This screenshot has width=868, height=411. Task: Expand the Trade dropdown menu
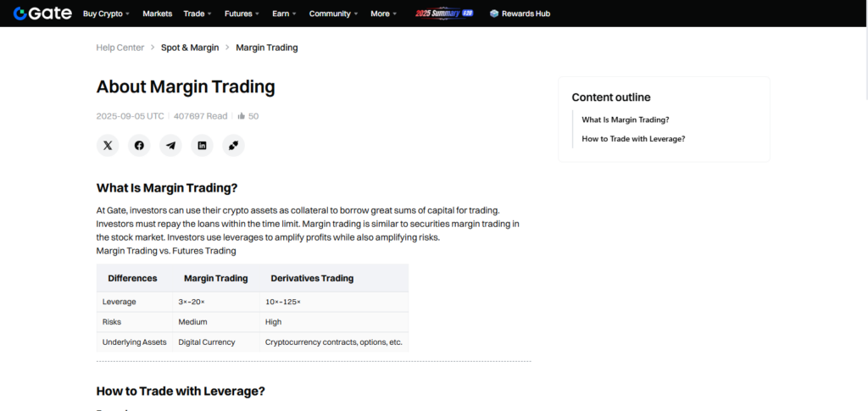coord(198,14)
